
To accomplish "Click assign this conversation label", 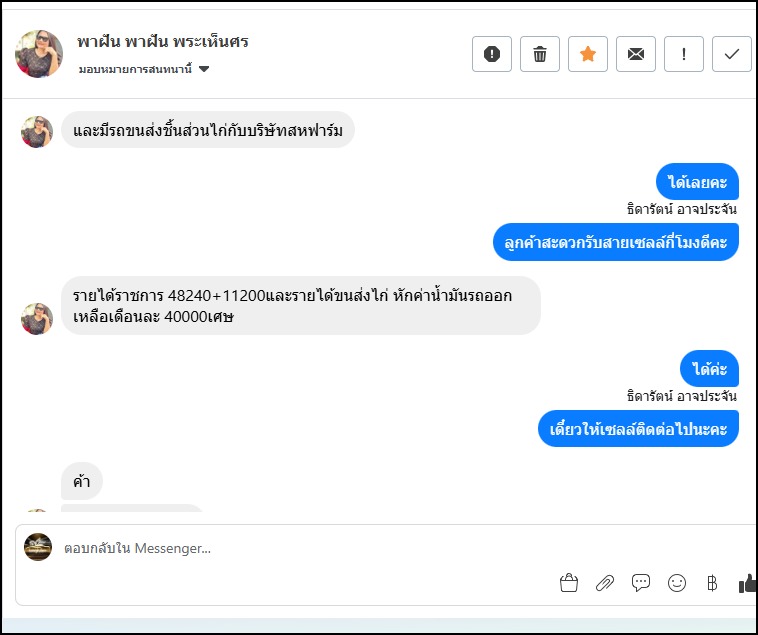I will click(136, 69).
